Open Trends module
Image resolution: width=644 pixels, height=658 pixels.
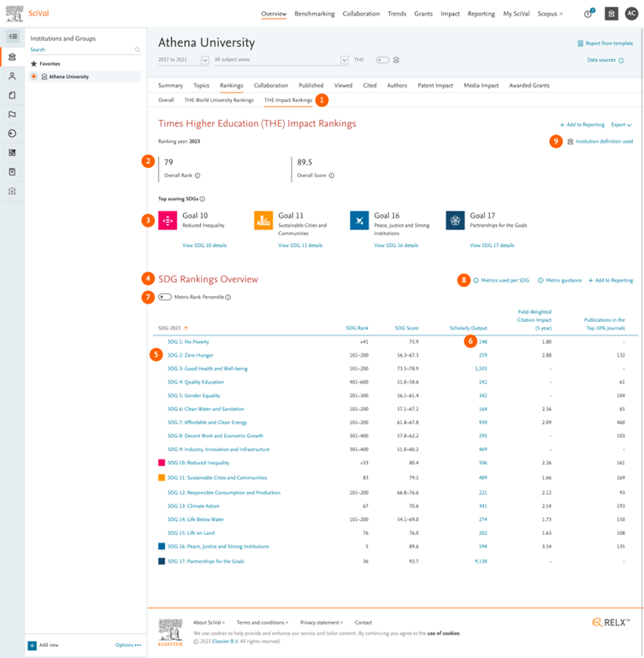point(397,14)
